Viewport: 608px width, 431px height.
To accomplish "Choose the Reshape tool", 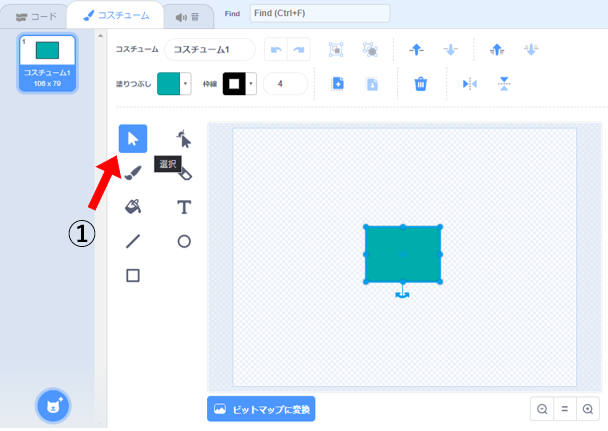I will coord(184,139).
